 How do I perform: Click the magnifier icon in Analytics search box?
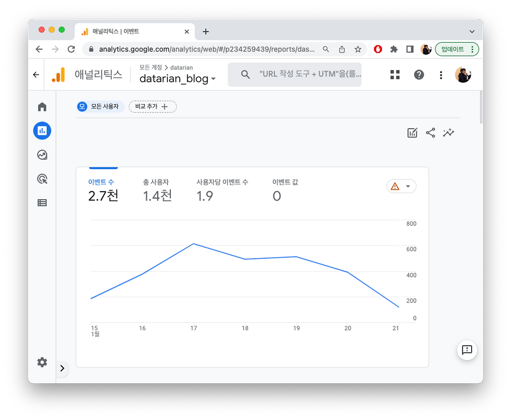coord(245,74)
